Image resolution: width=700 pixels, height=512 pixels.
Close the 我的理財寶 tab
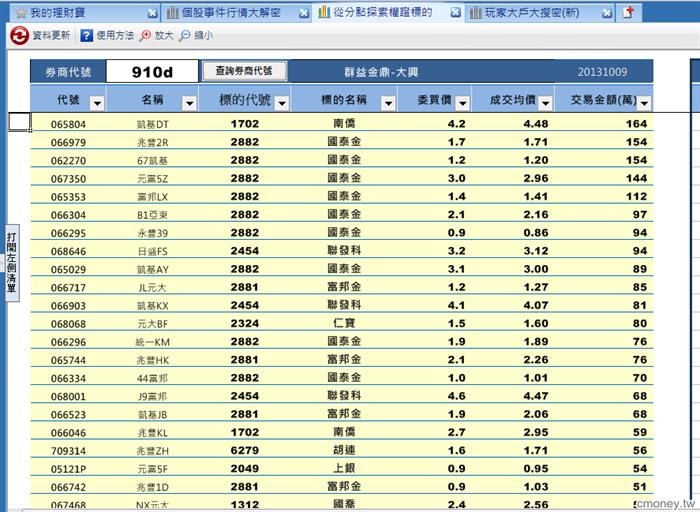click(x=152, y=13)
